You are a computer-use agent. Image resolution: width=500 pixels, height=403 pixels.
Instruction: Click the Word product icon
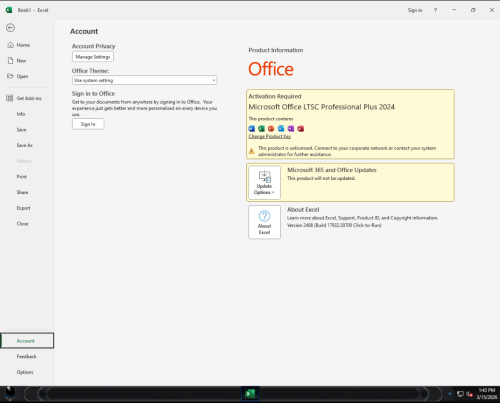click(252, 129)
